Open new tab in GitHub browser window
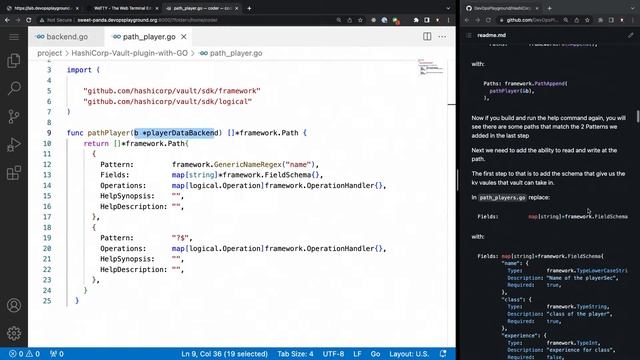 pyautogui.click(x=549, y=8)
